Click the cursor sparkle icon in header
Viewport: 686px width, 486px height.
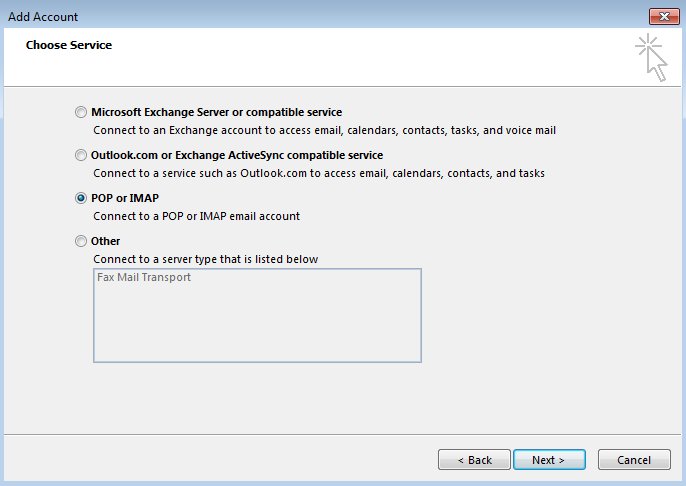651,56
